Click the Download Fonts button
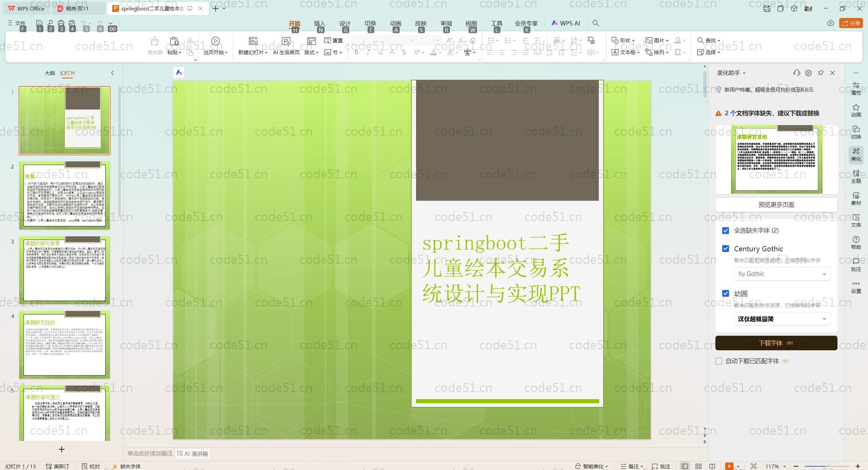The image size is (868, 470). [776, 343]
